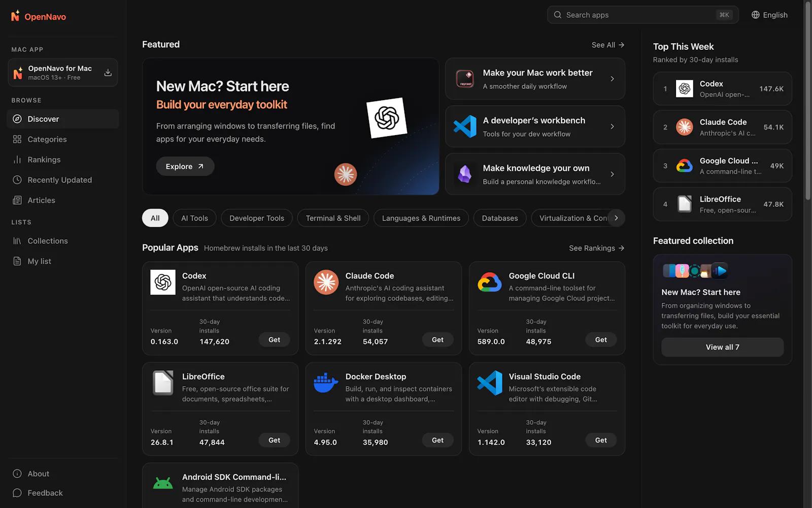Click the Raycast icon in Make your Mac work better
This screenshot has width=812, height=508.
(465, 79)
